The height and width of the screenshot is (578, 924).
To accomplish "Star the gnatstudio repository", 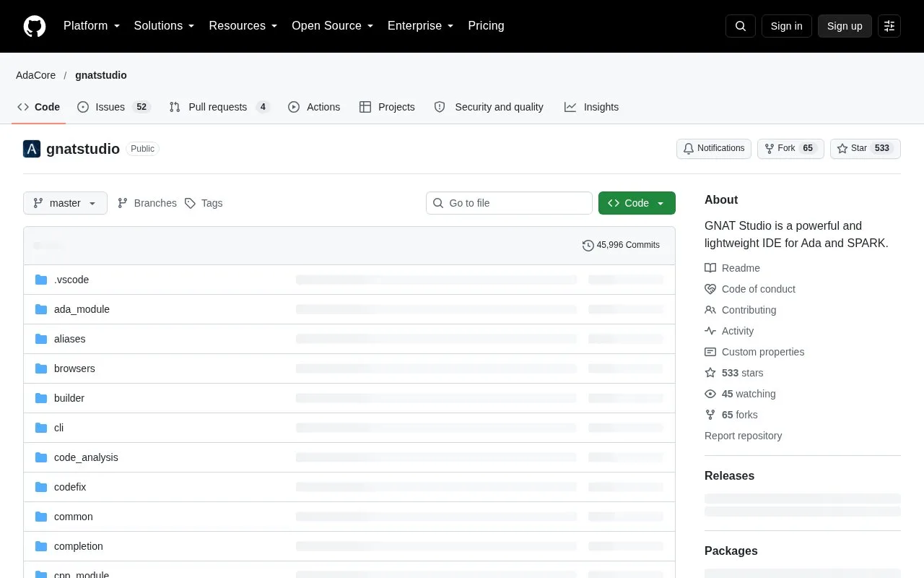I will (x=865, y=148).
